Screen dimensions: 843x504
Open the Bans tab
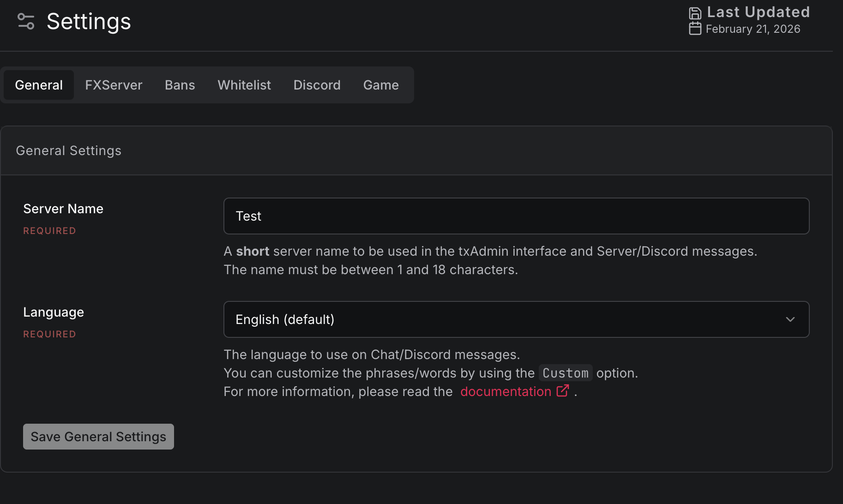[180, 85]
